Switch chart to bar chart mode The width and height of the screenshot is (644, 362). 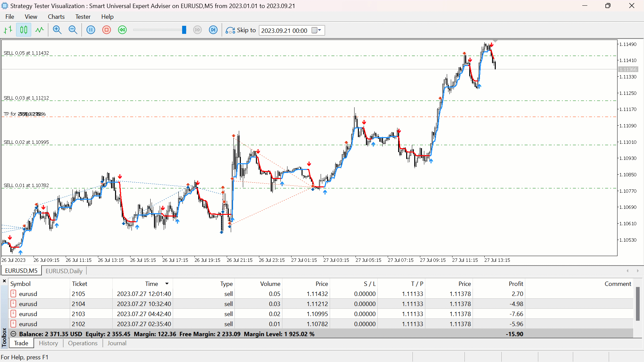click(x=8, y=30)
